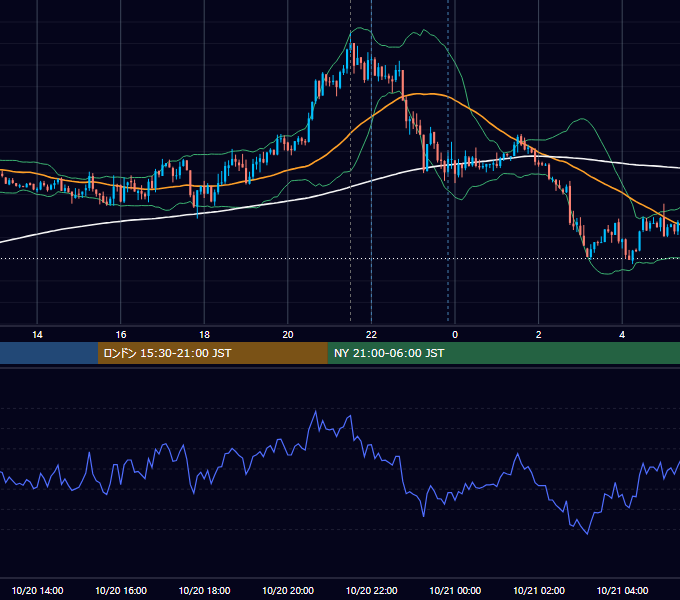This screenshot has width=680, height=600.
Task: Click the '20' hour label on the axis
Action: coord(288,335)
